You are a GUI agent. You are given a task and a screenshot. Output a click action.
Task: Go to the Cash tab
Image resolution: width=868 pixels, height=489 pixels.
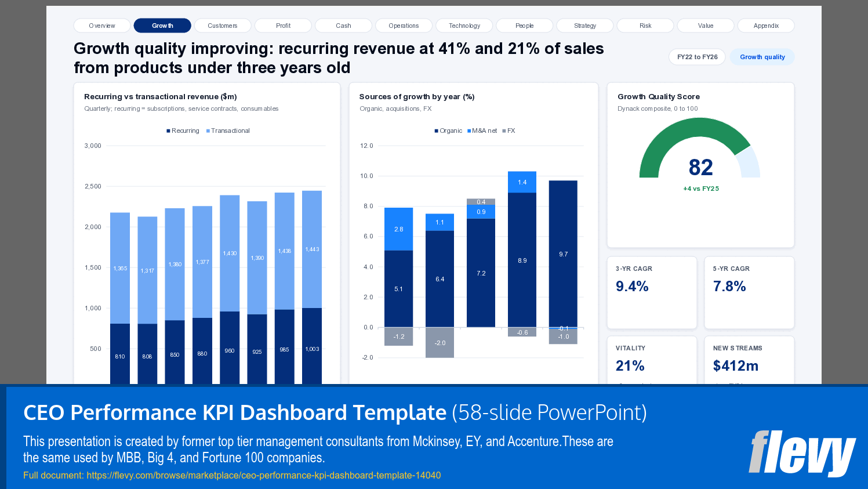click(x=343, y=26)
